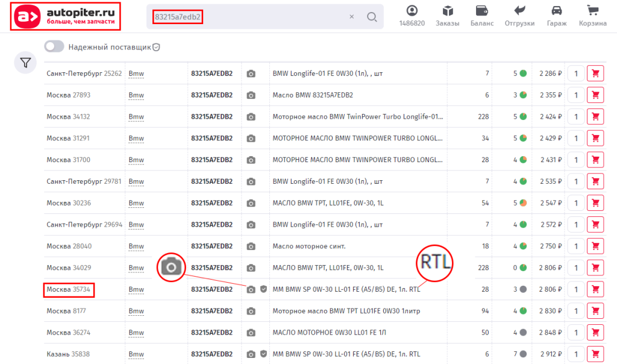Select the Москва 34029 supplier cell
Screen dimensions: 617x364
pos(69,268)
